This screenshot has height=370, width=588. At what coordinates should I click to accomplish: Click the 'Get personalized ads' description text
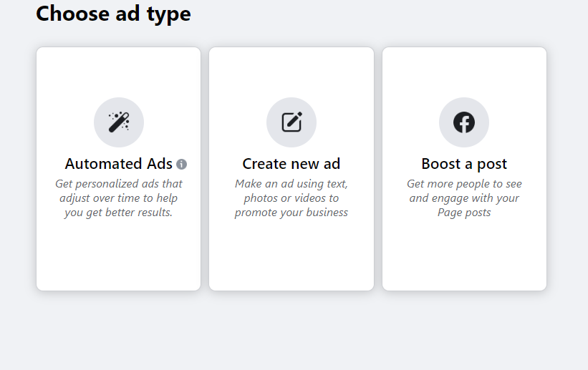point(118,198)
